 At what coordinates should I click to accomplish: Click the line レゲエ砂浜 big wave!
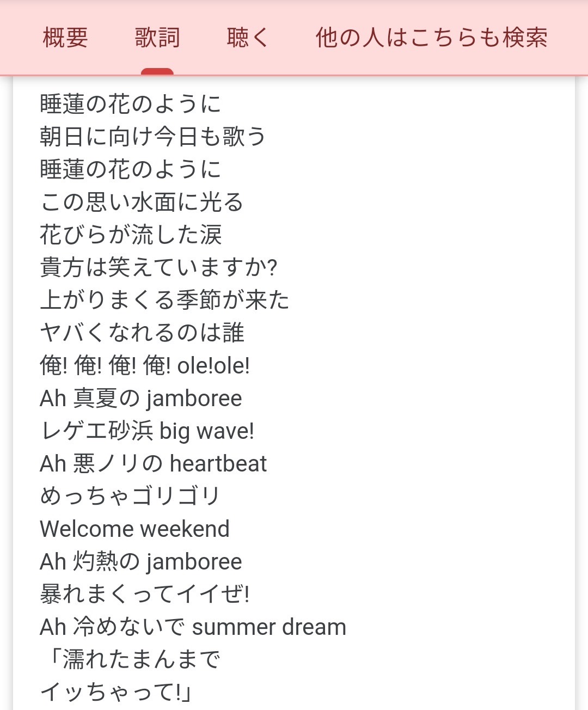pos(147,431)
